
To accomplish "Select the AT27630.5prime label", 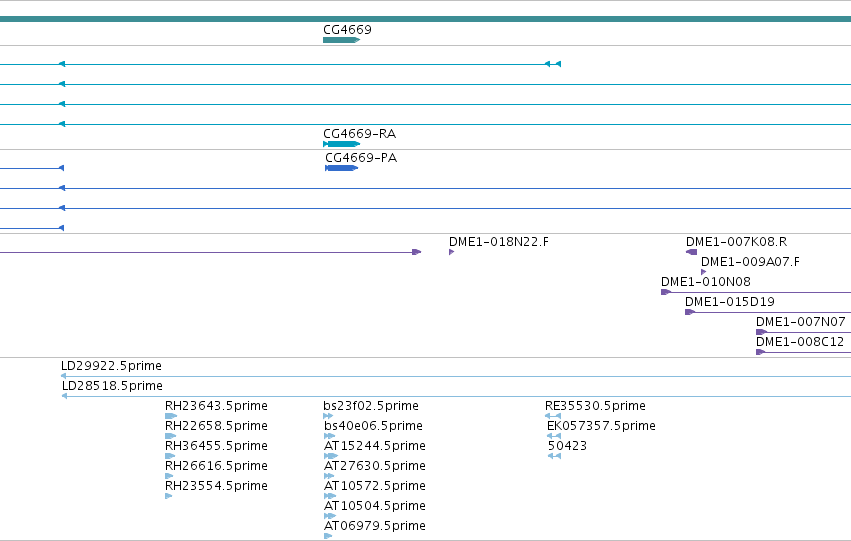I will [x=374, y=466].
